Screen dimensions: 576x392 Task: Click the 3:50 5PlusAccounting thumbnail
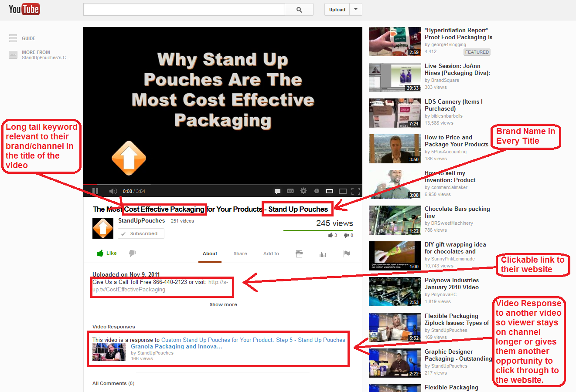pos(395,149)
